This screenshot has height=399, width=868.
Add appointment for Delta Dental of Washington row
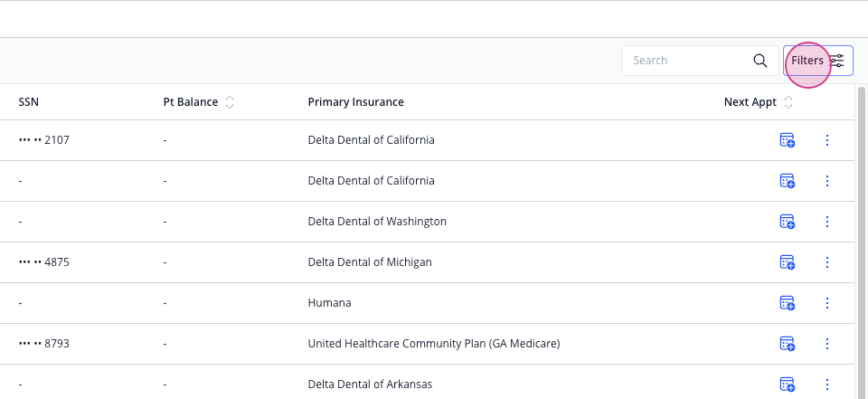[x=788, y=222]
